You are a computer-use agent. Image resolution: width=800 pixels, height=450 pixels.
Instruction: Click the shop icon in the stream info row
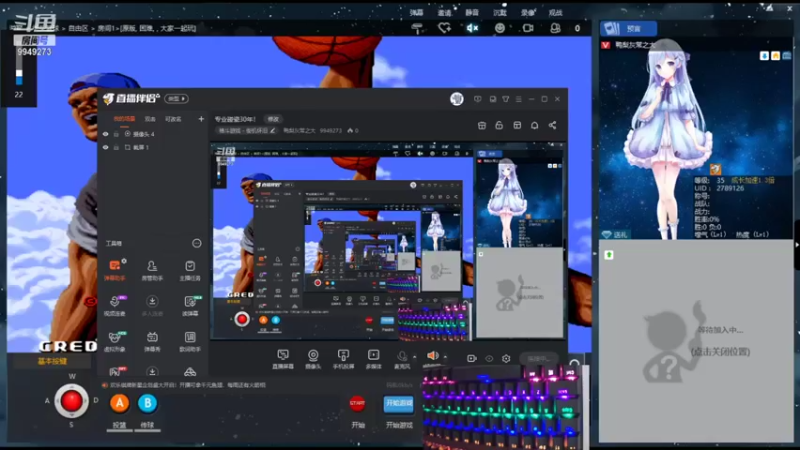click(482, 126)
